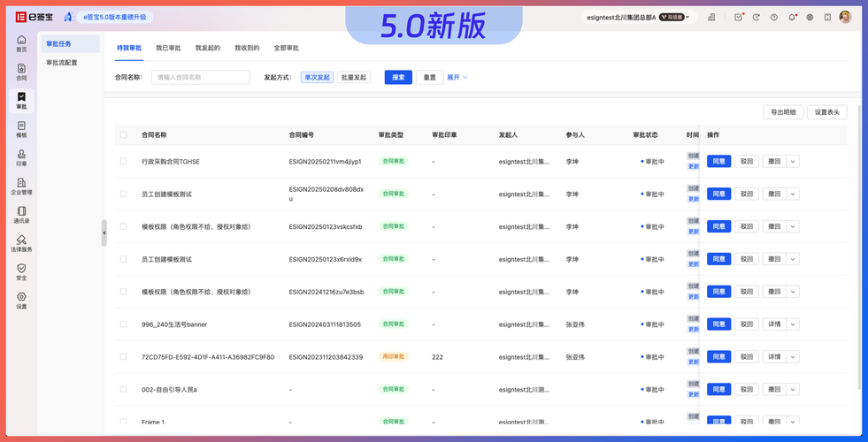Open the 模板 template icon

tap(21, 129)
